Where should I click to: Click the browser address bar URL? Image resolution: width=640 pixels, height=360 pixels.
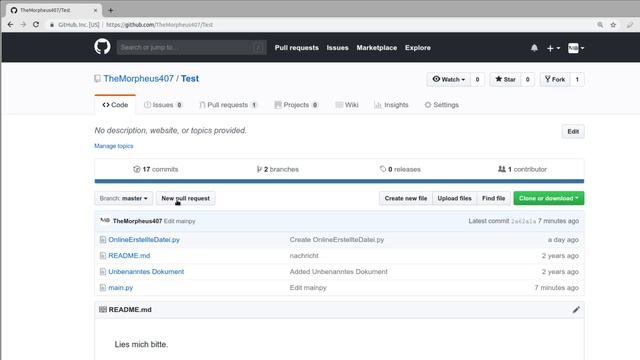point(159,25)
